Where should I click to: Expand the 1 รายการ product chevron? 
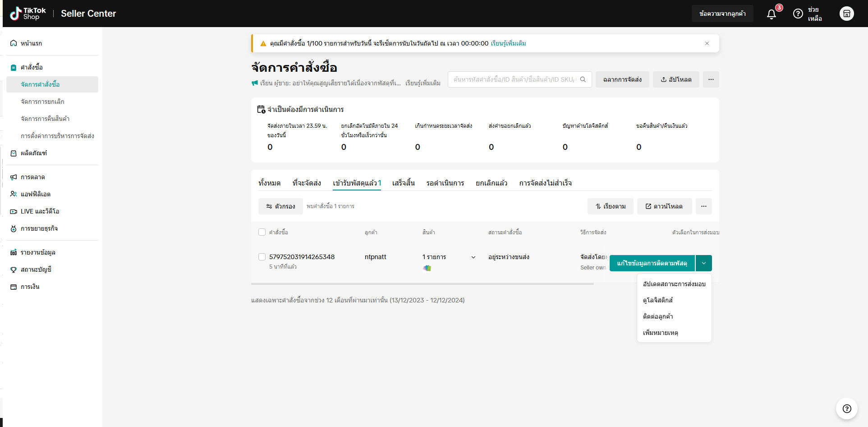click(473, 257)
